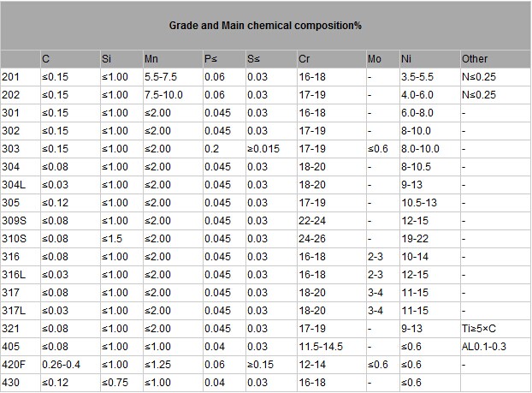Screen dimensions: 532x393
Task: Click the Cr column header
Action: (x=304, y=59)
